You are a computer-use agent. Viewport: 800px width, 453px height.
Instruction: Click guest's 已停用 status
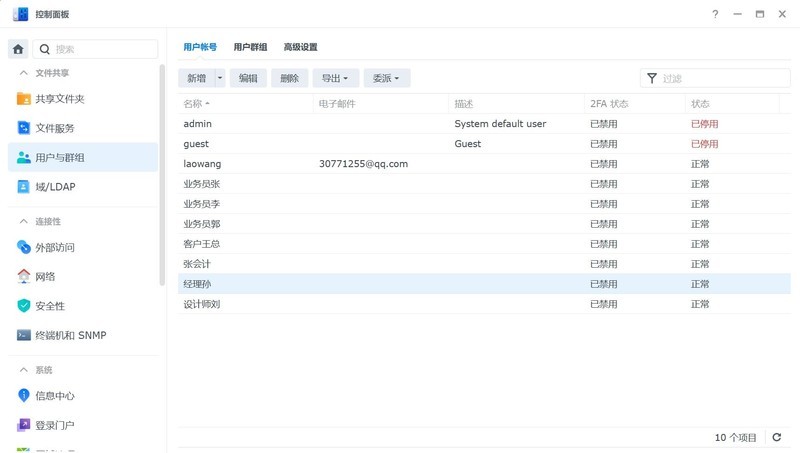point(704,143)
